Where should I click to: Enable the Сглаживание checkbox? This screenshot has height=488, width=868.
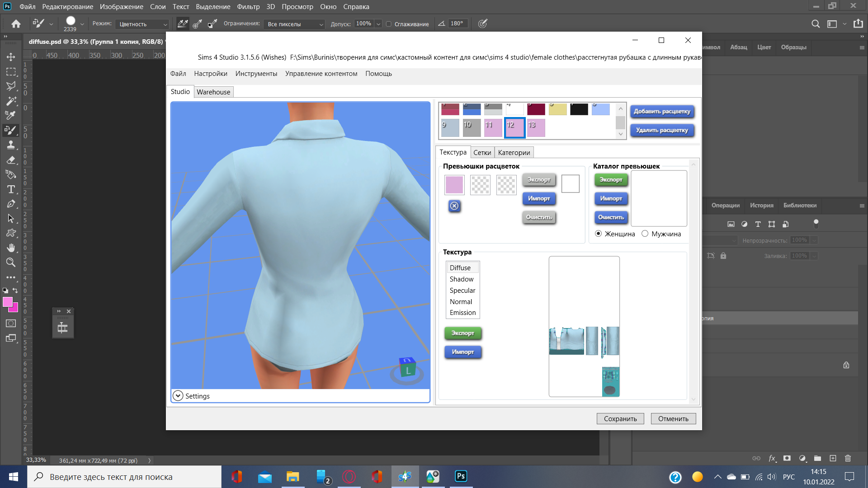click(389, 24)
